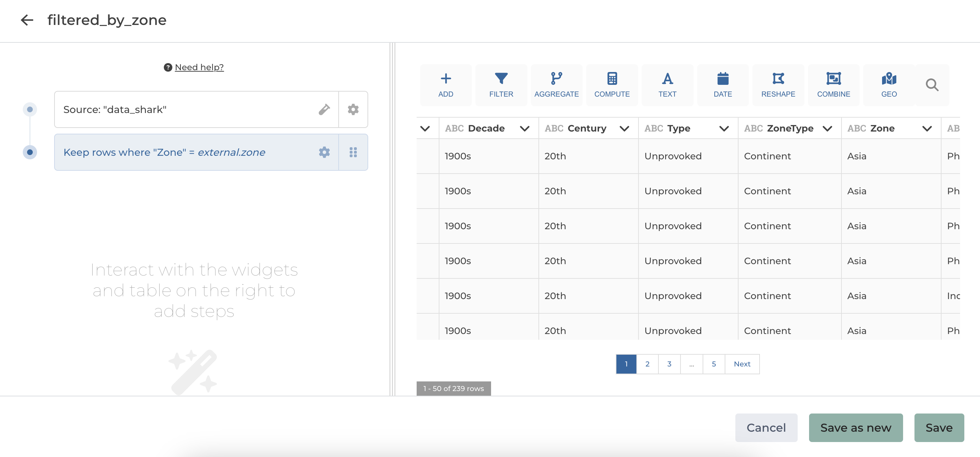Open the RESHAPE tool menu
This screenshot has height=457, width=980.
pyautogui.click(x=778, y=85)
